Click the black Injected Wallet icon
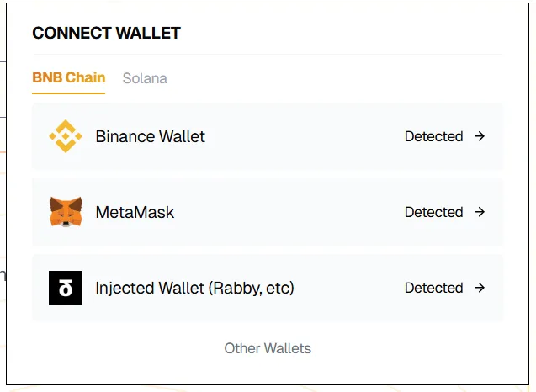 coord(66,288)
